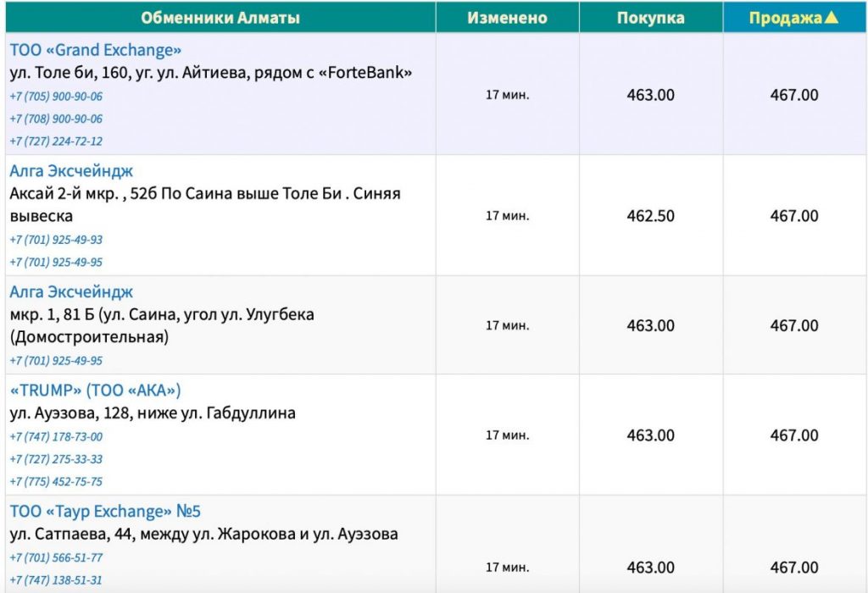Call Grand Exchange at +7 (727) 224-72-12

pos(56,141)
